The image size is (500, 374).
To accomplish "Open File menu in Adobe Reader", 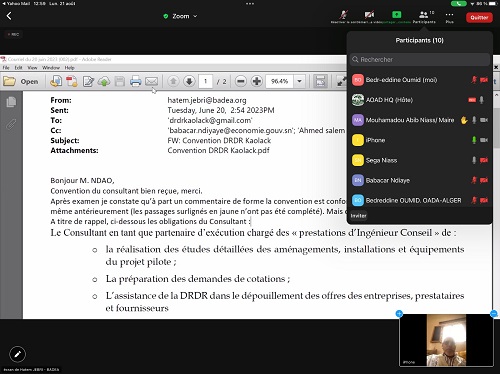I will click(6, 68).
